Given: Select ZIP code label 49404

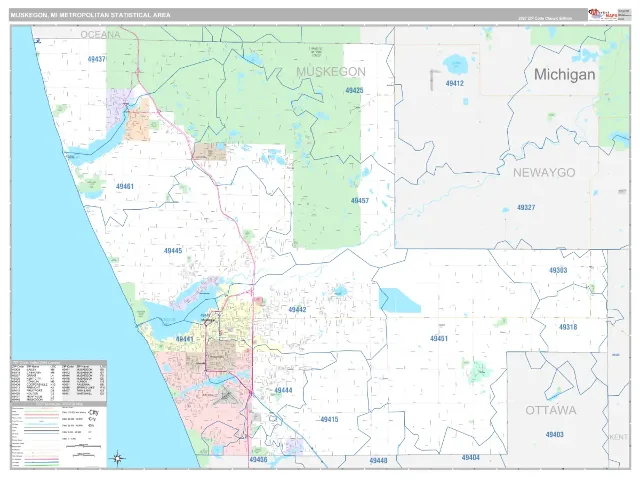Looking at the screenshot, I should (471, 458).
